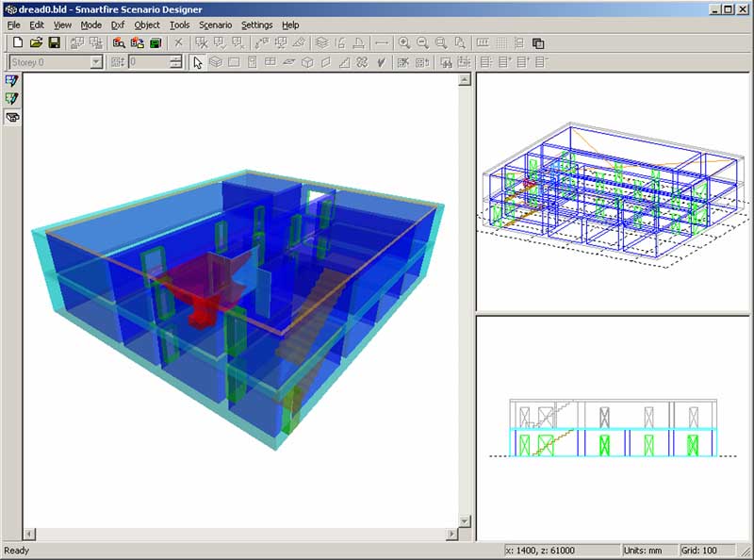Click the New file icon
The width and height of the screenshot is (754, 560).
pyautogui.click(x=18, y=43)
